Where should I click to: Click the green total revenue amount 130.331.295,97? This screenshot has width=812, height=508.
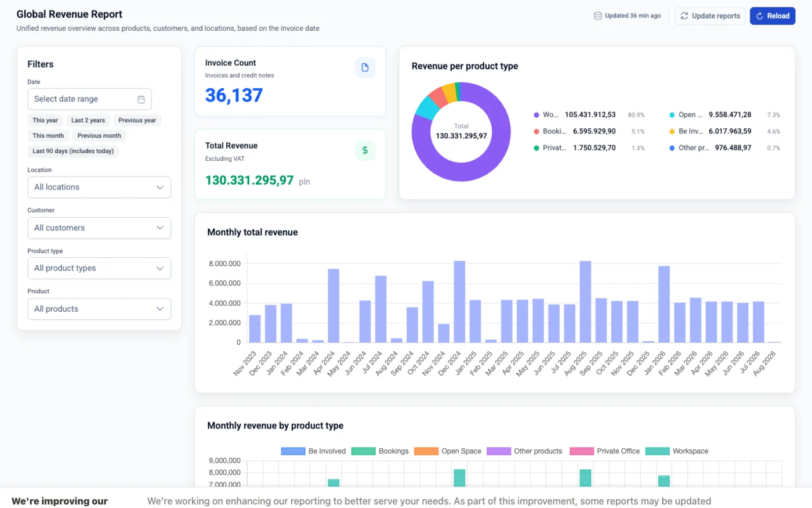pos(249,180)
